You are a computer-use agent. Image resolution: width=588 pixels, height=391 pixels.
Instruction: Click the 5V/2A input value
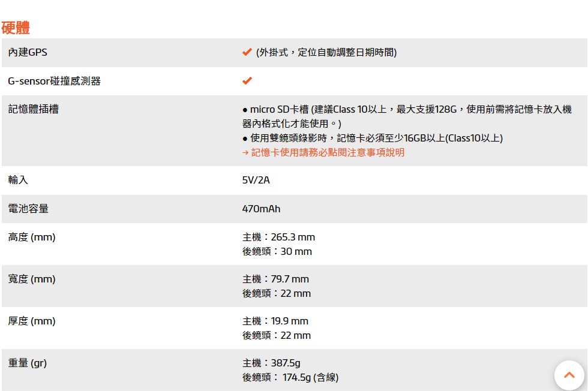(256, 181)
